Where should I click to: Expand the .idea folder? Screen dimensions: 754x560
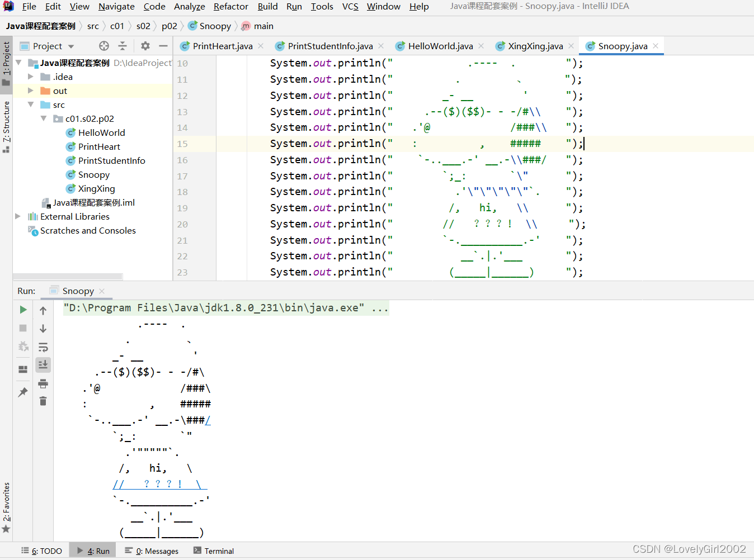coord(31,77)
